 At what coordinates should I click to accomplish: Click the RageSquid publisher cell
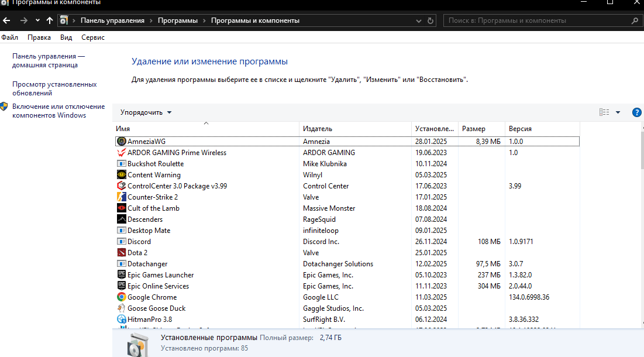point(319,219)
